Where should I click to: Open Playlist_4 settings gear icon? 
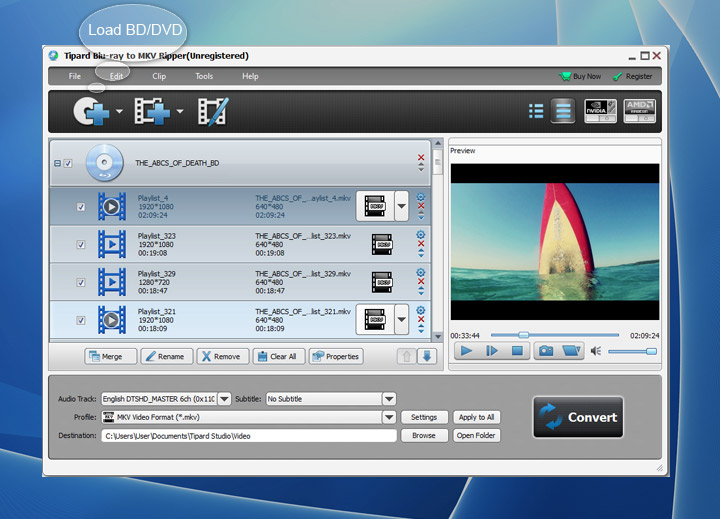(421, 197)
